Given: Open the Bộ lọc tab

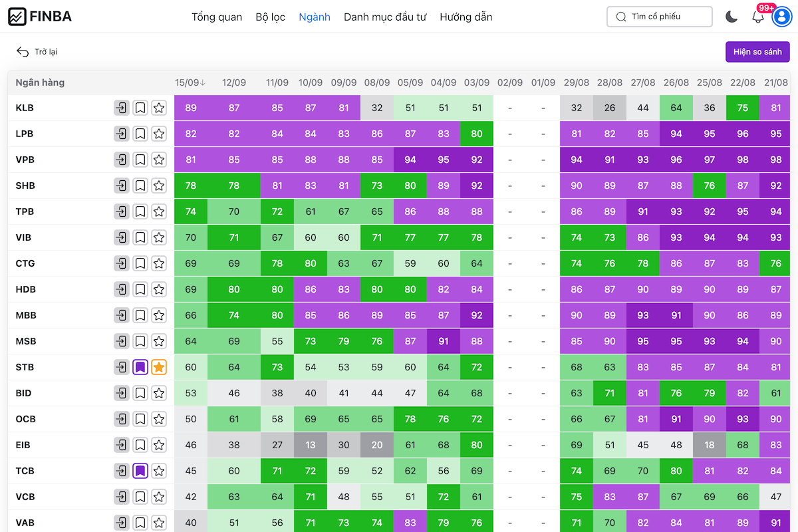Looking at the screenshot, I should tap(270, 17).
